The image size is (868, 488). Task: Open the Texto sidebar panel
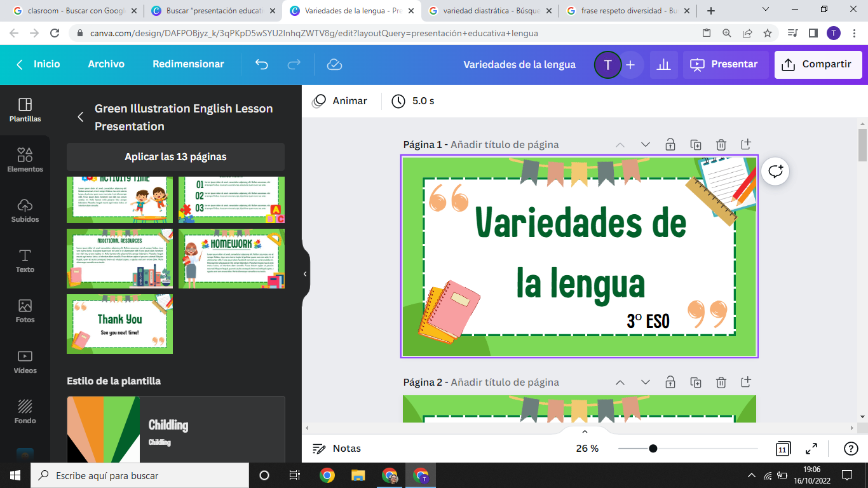pyautogui.click(x=25, y=261)
